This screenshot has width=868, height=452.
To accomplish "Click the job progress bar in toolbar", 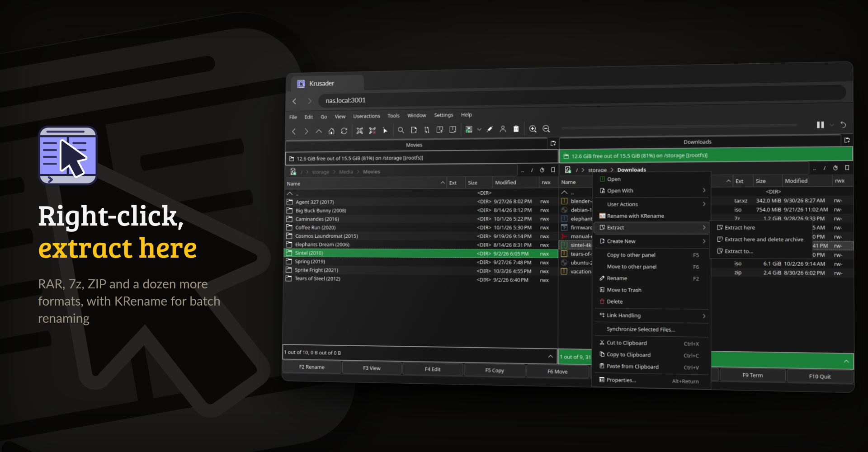I will [678, 126].
